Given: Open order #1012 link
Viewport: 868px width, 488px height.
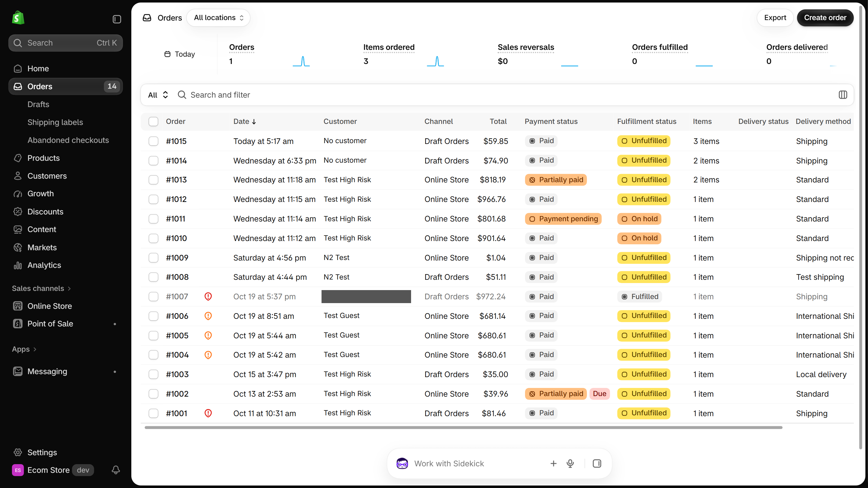Looking at the screenshot, I should 176,199.
